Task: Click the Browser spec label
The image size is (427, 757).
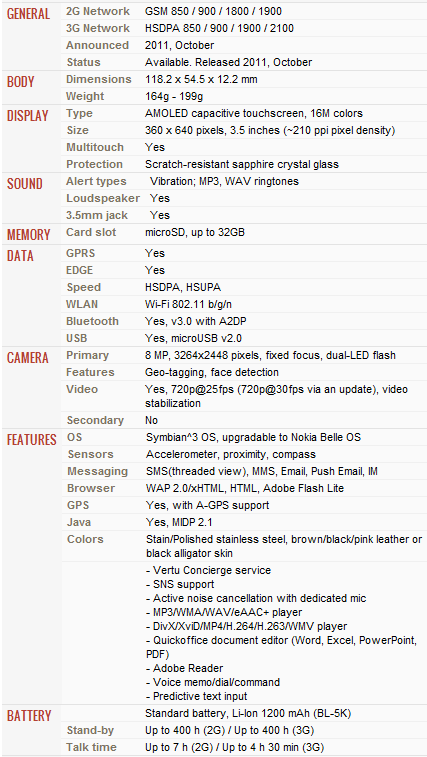Action: click(x=91, y=488)
